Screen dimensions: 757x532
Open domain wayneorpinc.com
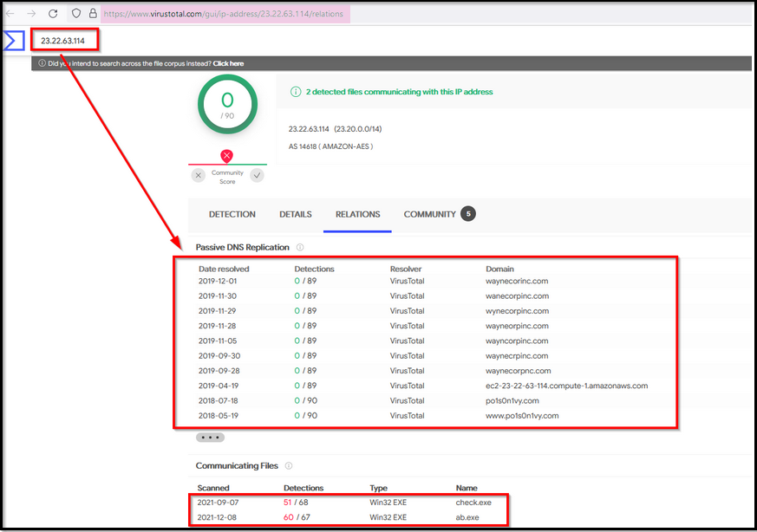[517, 326]
